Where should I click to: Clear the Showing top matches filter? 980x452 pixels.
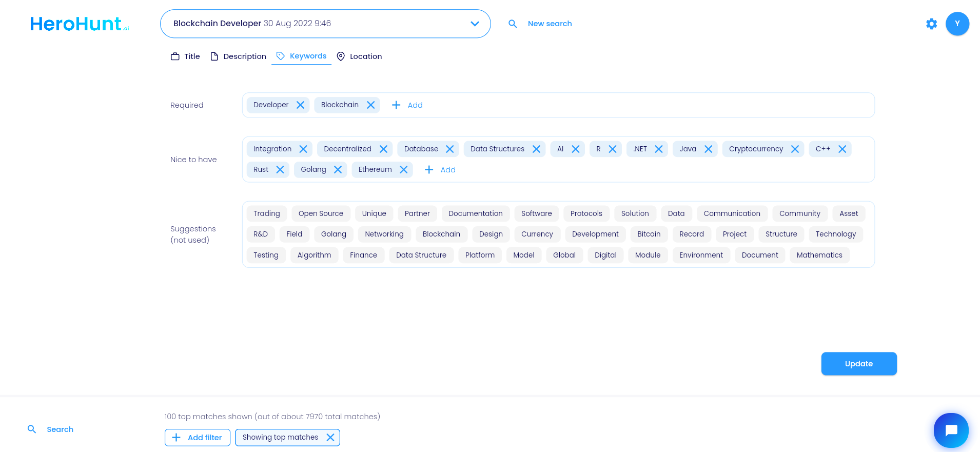(330, 437)
